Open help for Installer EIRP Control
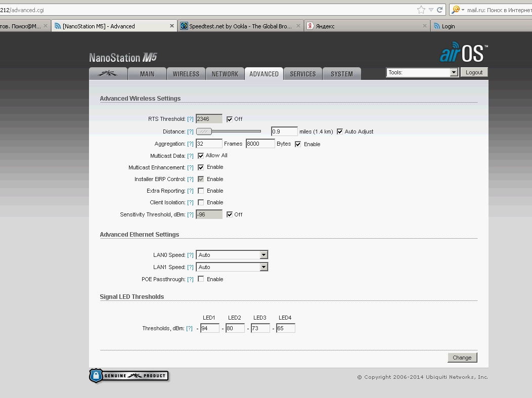 click(x=190, y=179)
